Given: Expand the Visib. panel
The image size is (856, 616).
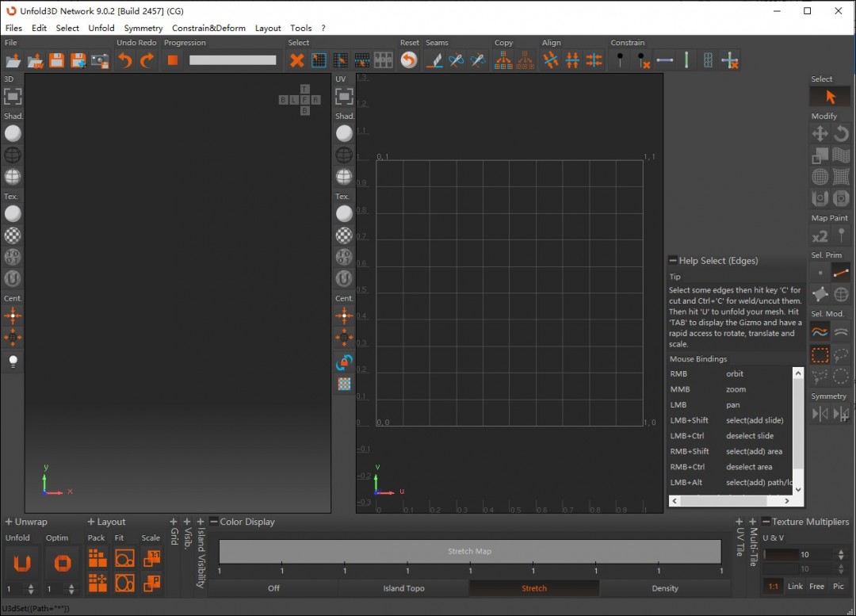Looking at the screenshot, I should tap(187, 522).
